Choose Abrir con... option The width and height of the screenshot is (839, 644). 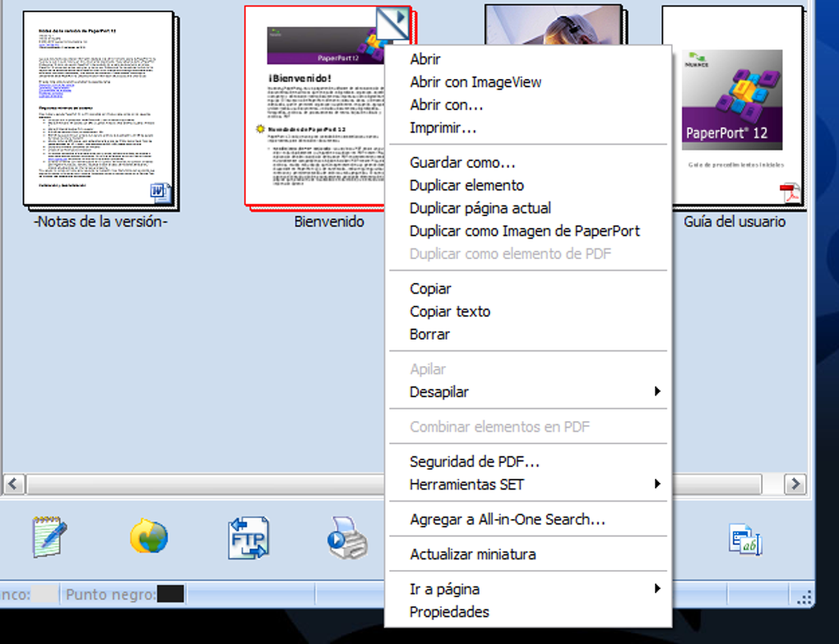tap(528, 104)
